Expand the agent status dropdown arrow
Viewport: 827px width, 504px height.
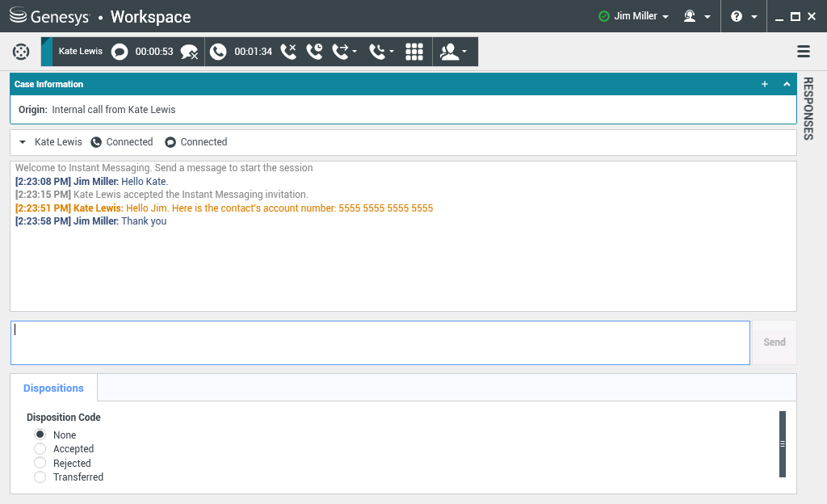coord(707,17)
